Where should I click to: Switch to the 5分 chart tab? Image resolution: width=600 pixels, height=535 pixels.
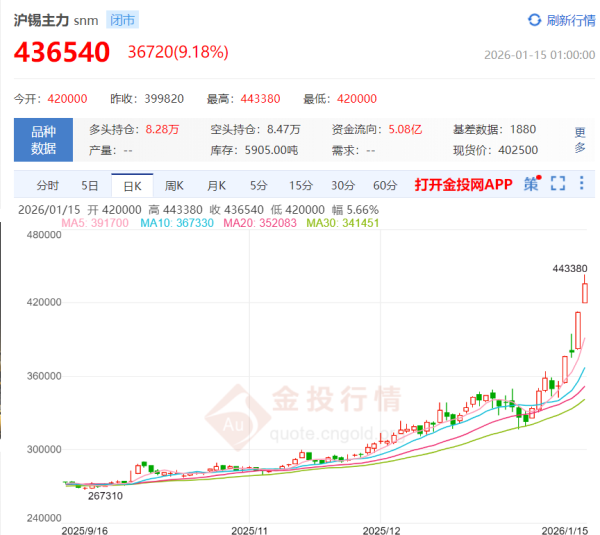(258, 186)
